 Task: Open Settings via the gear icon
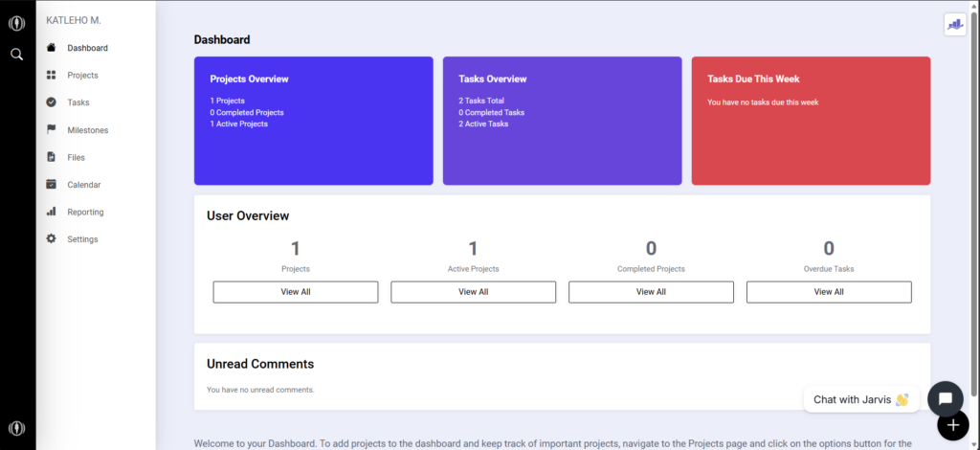coord(52,238)
